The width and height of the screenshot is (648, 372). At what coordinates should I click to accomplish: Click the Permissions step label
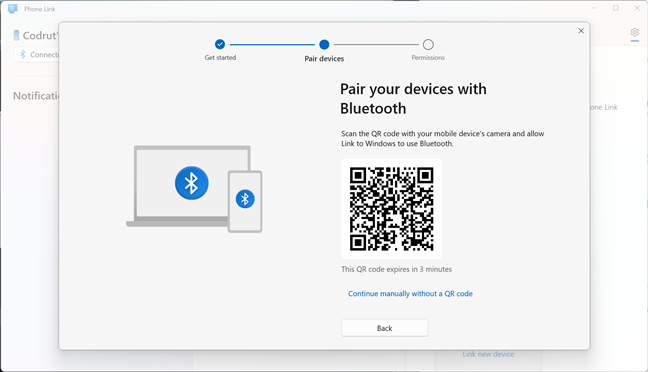point(428,57)
